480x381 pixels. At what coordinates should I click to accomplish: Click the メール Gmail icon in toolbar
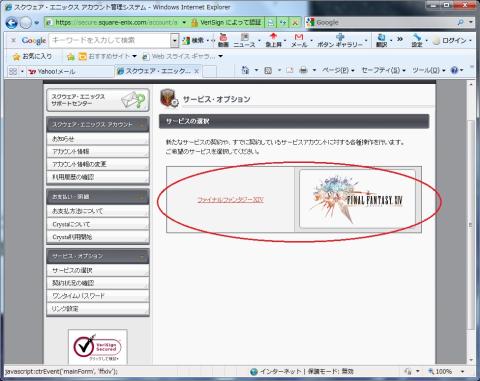click(299, 40)
